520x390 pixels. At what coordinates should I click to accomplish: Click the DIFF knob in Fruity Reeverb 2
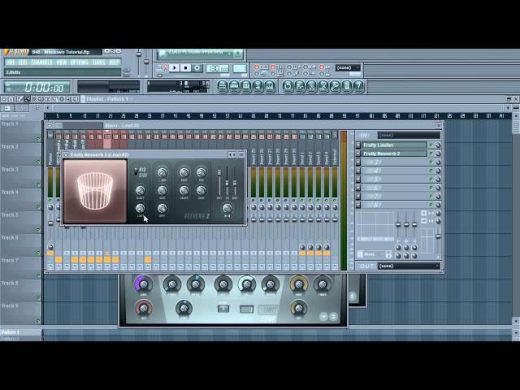(162, 209)
